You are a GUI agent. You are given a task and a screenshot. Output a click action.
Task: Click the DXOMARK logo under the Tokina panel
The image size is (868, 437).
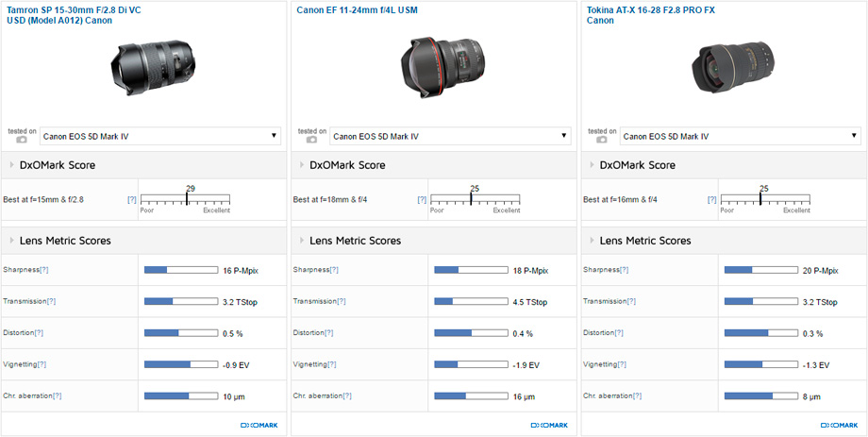[839, 426]
